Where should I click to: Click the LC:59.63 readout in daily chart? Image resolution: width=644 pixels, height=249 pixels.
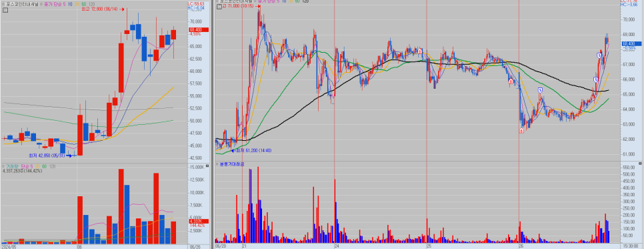(196, 4)
